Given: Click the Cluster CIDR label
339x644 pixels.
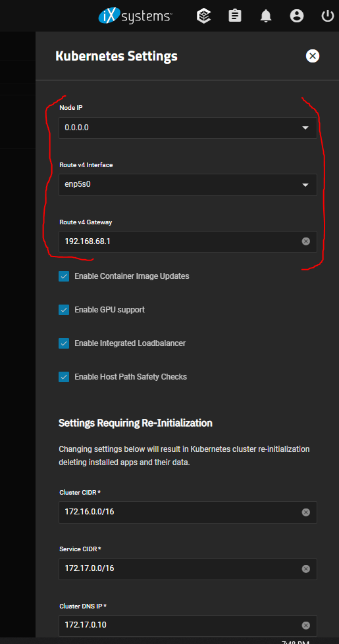Looking at the screenshot, I should coord(80,492).
